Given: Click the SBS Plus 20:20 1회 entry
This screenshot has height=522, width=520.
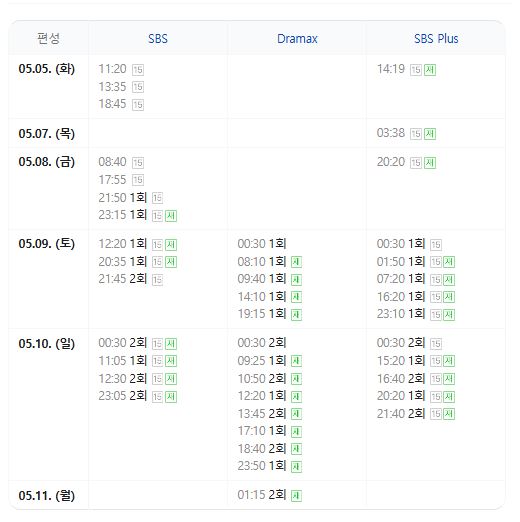Looking at the screenshot, I should pos(401,396).
